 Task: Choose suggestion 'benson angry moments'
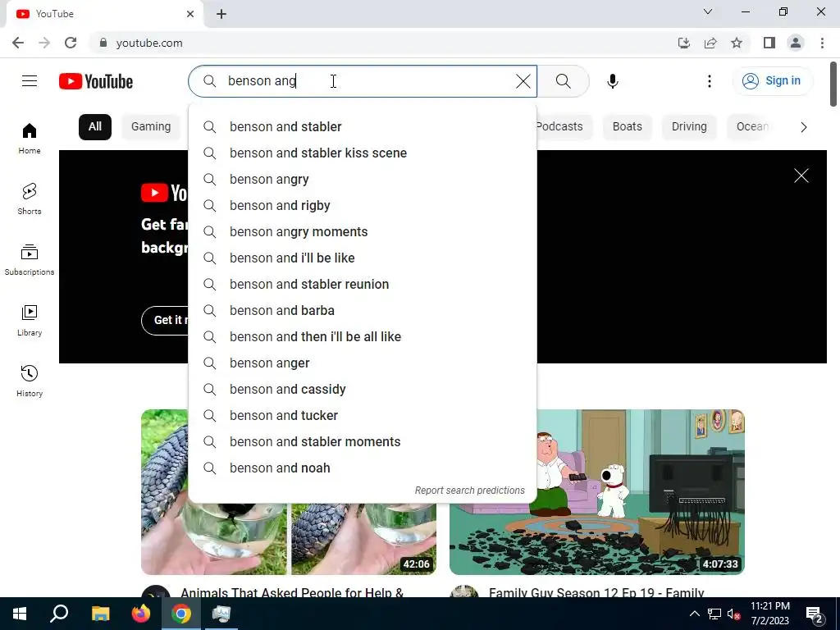(362, 231)
